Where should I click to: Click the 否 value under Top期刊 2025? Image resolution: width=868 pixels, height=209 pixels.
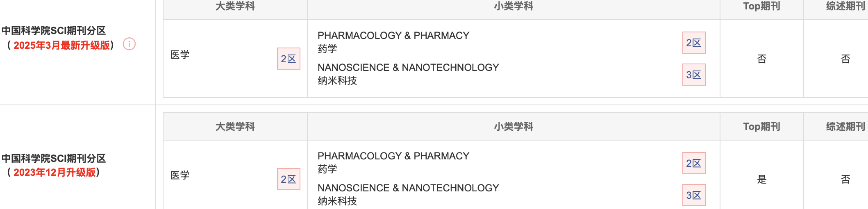[x=762, y=59]
